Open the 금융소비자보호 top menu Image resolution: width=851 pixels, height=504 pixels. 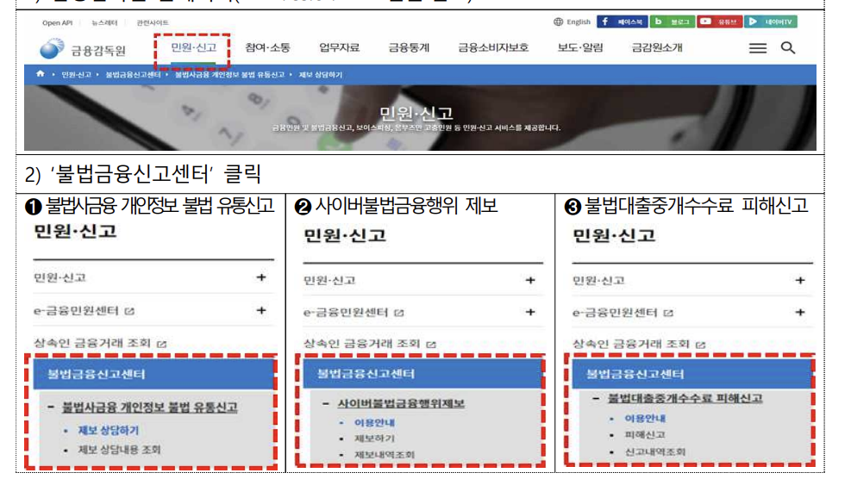tap(493, 47)
